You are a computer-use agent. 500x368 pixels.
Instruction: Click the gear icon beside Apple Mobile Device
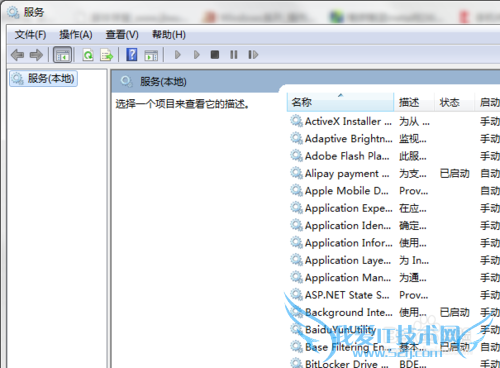[x=296, y=190]
